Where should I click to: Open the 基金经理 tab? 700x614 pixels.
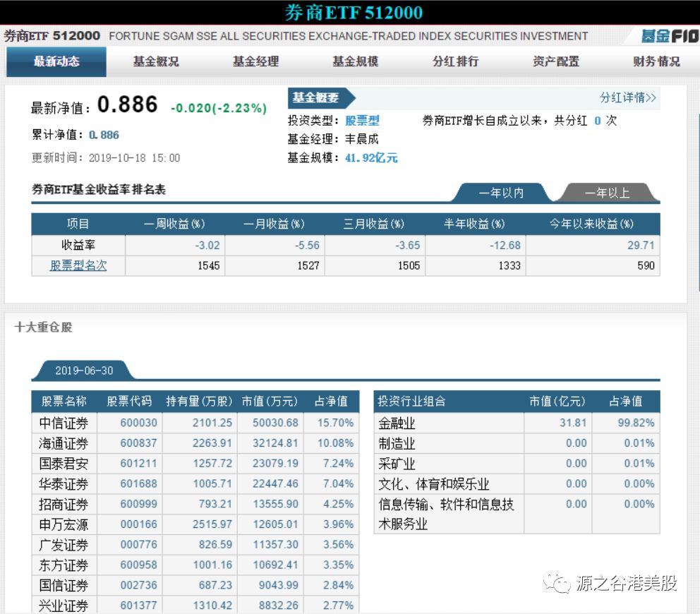pos(256,61)
